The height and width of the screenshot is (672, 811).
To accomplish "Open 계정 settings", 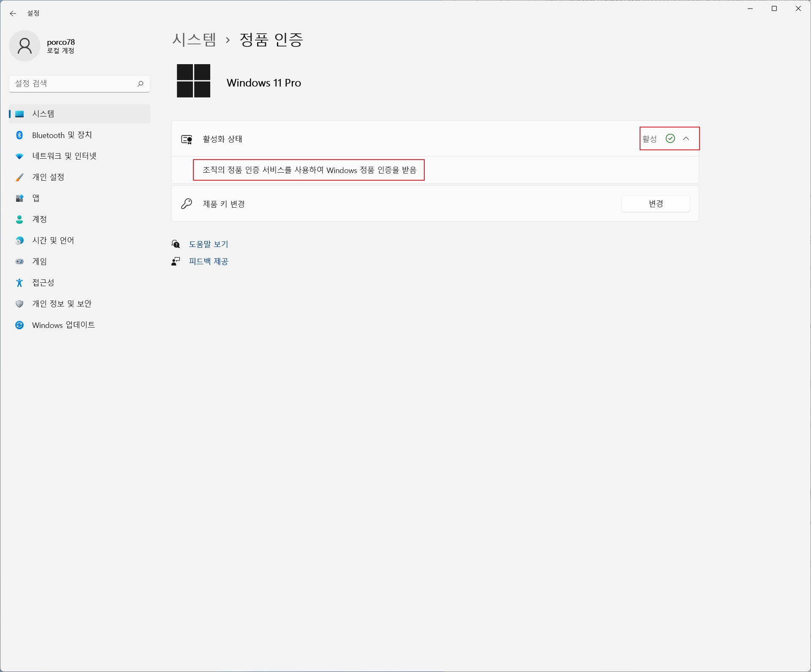I will click(79, 219).
